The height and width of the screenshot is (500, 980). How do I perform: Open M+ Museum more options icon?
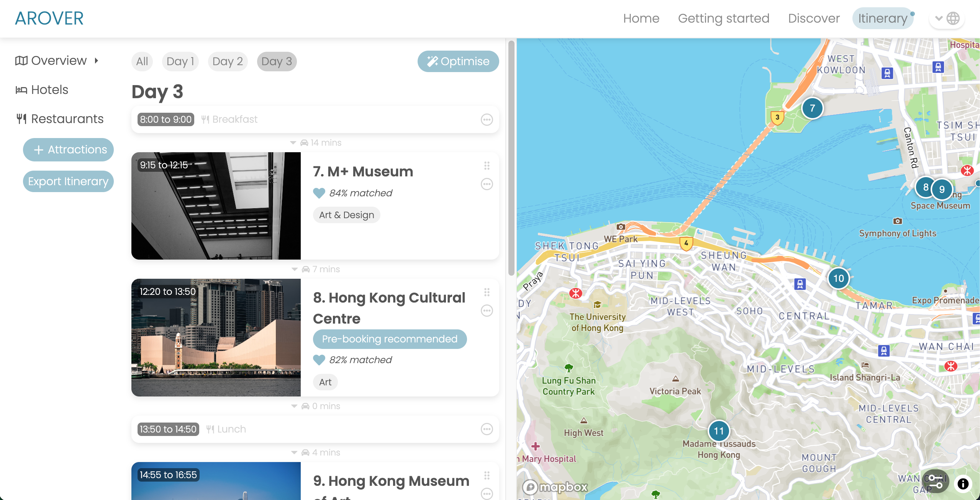(x=487, y=184)
